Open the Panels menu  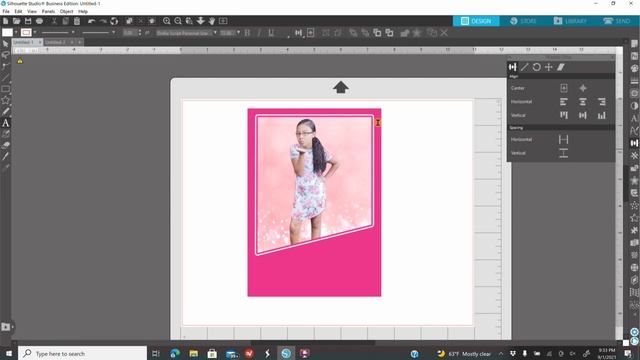[48, 11]
